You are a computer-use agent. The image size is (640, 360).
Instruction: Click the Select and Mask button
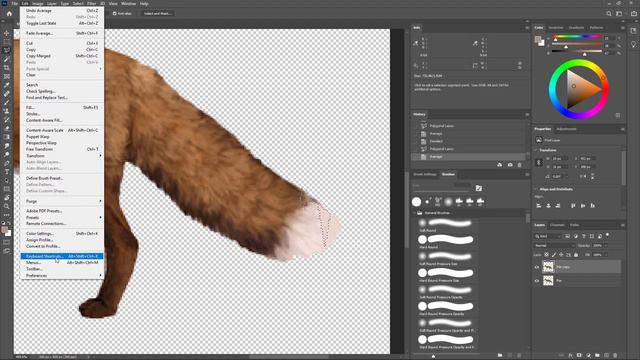158,13
